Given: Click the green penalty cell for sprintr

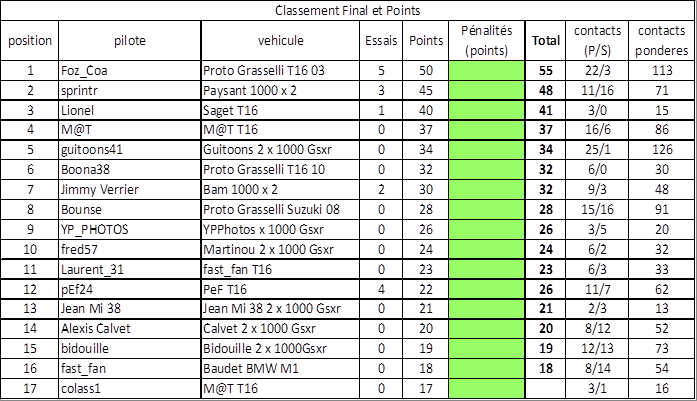Looking at the screenshot, I should tap(487, 91).
